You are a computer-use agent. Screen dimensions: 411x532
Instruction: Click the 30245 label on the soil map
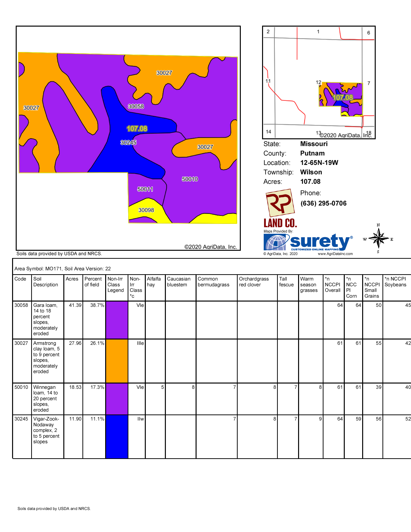tap(128, 142)
